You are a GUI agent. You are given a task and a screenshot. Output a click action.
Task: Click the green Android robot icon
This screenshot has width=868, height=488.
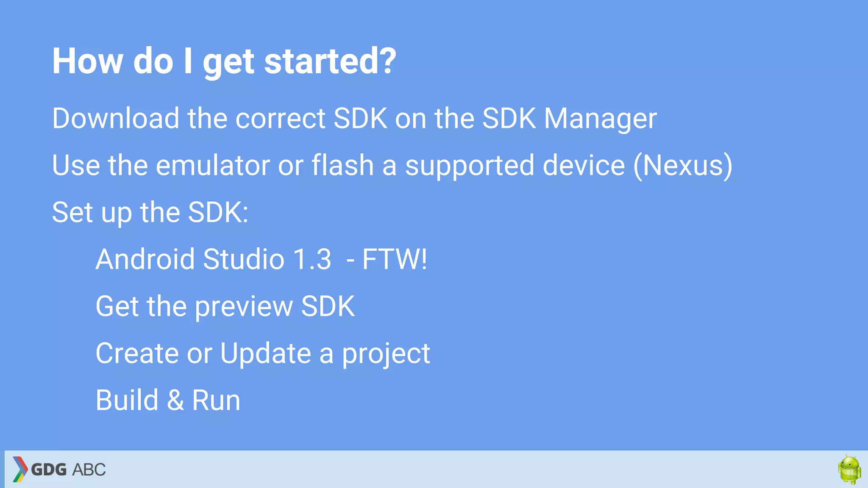(849, 469)
